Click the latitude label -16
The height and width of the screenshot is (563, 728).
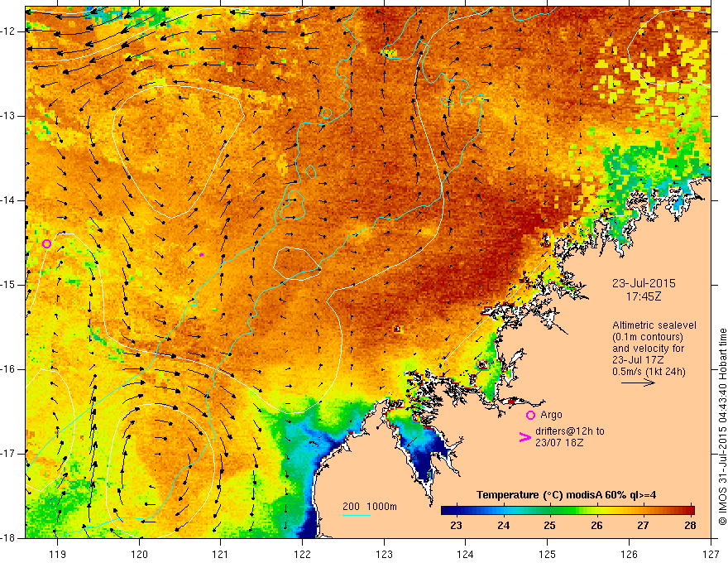coord(9,369)
